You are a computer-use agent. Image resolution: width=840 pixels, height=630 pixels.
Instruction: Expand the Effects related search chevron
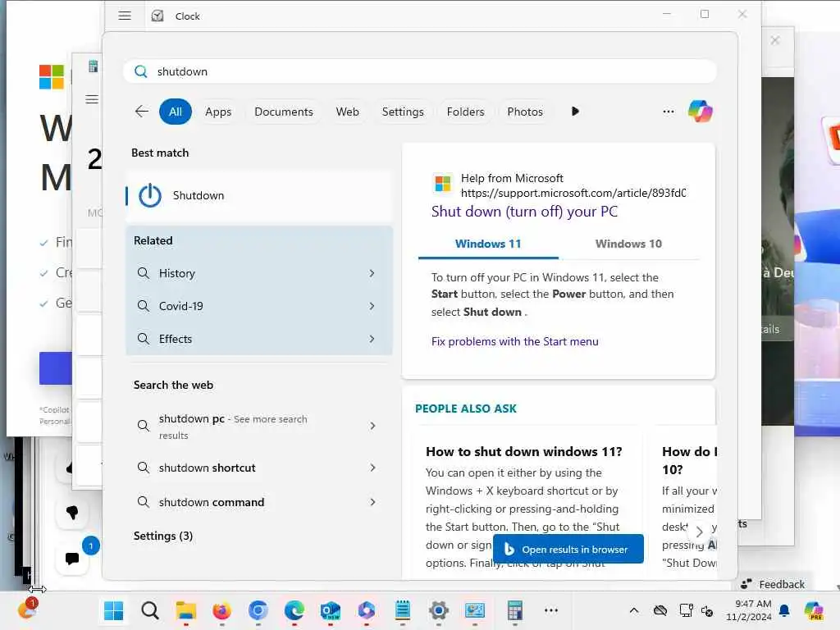click(x=372, y=339)
